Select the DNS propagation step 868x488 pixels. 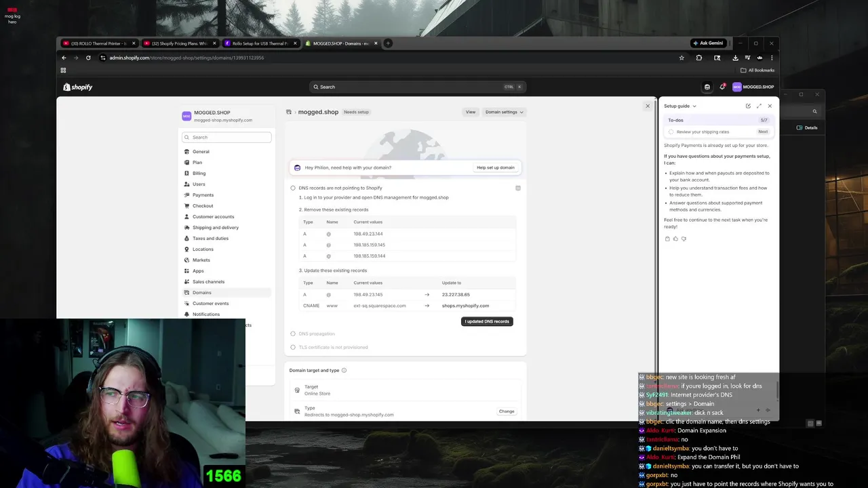316,333
